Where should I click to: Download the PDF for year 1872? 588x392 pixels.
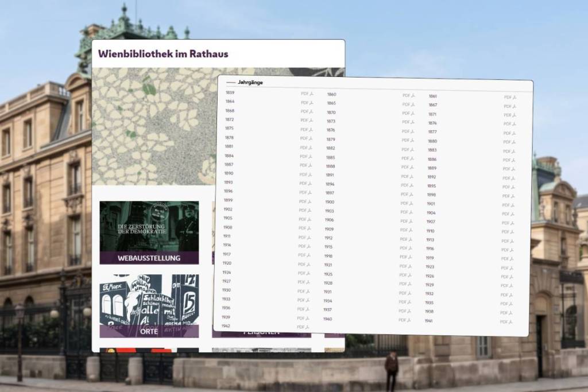pos(307,121)
